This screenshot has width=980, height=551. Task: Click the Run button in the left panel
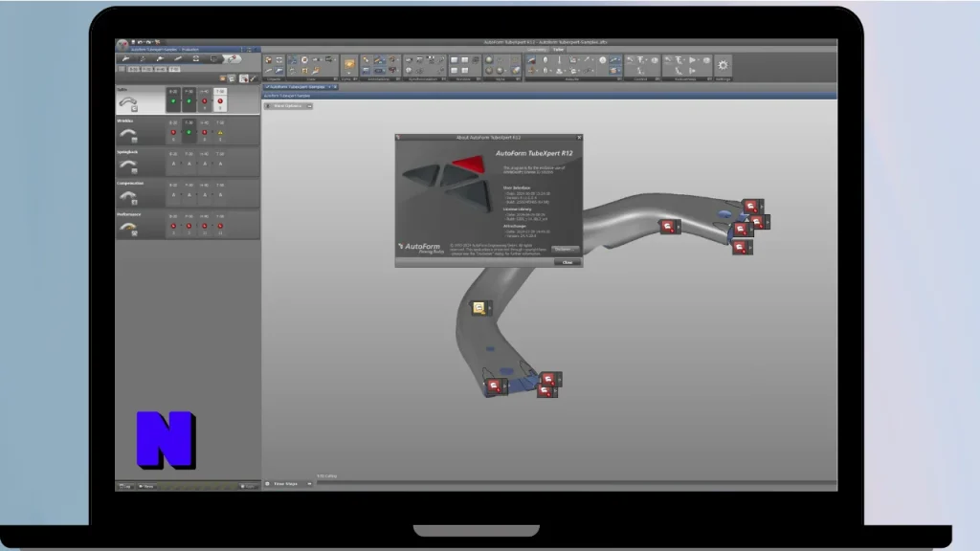(249, 486)
